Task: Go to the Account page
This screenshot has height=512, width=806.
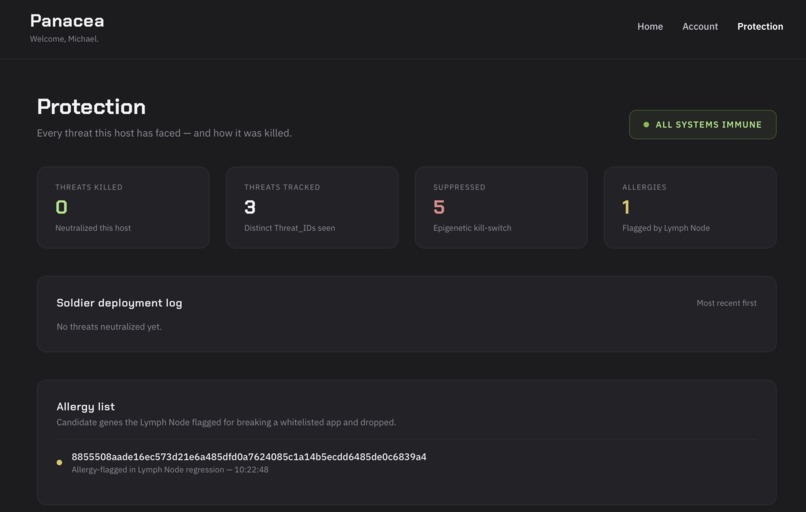Action: click(x=700, y=26)
